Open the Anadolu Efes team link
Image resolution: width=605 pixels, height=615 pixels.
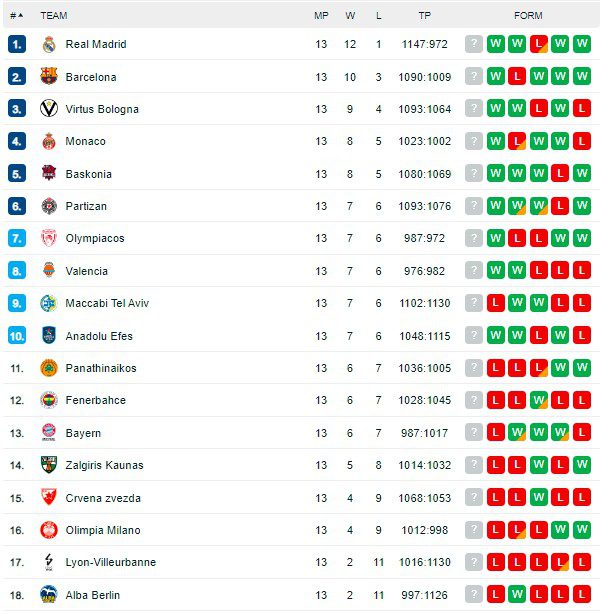[x=99, y=336]
